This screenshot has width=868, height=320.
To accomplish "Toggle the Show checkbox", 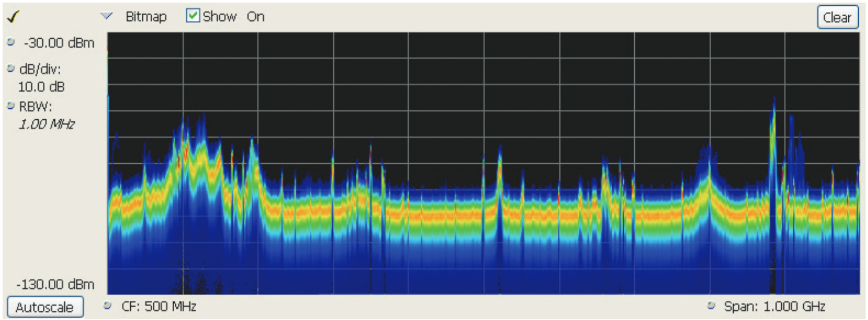I will coord(193,16).
